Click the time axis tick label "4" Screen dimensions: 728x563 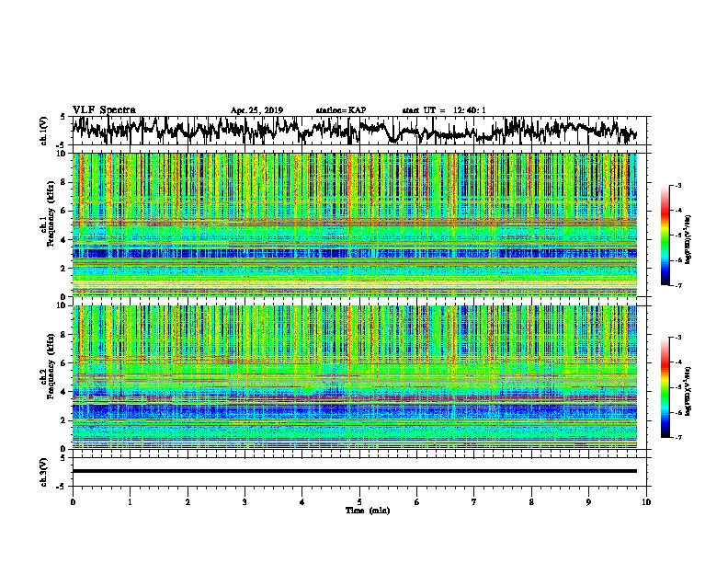tap(302, 502)
